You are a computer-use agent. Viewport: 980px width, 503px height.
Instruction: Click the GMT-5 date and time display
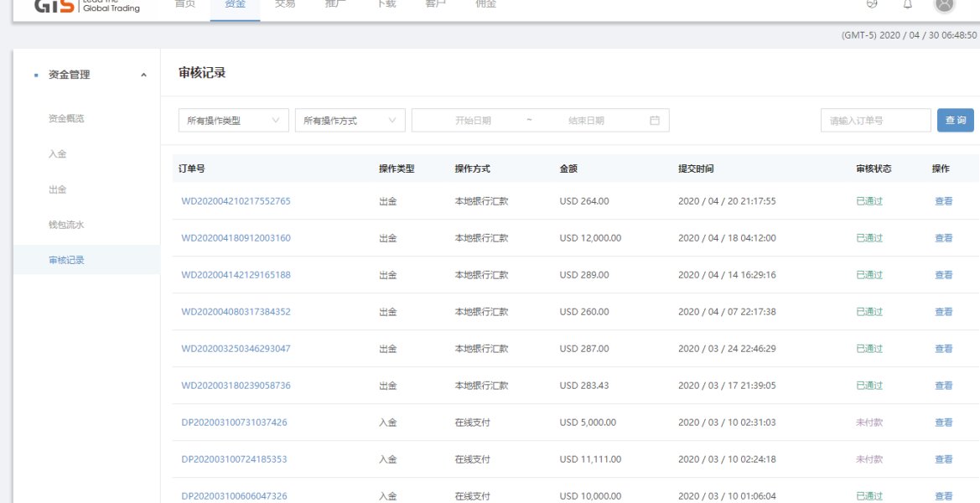coord(909,35)
